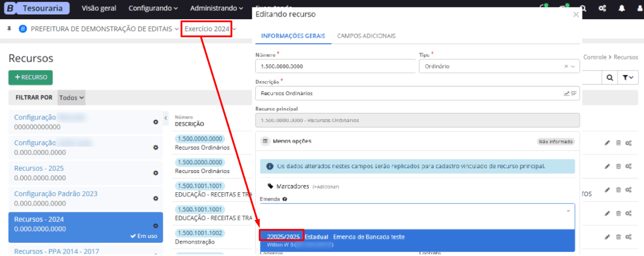Open the funnel advanced filter dropdown
This screenshot has height=256, width=644.
pyautogui.click(x=628, y=77)
